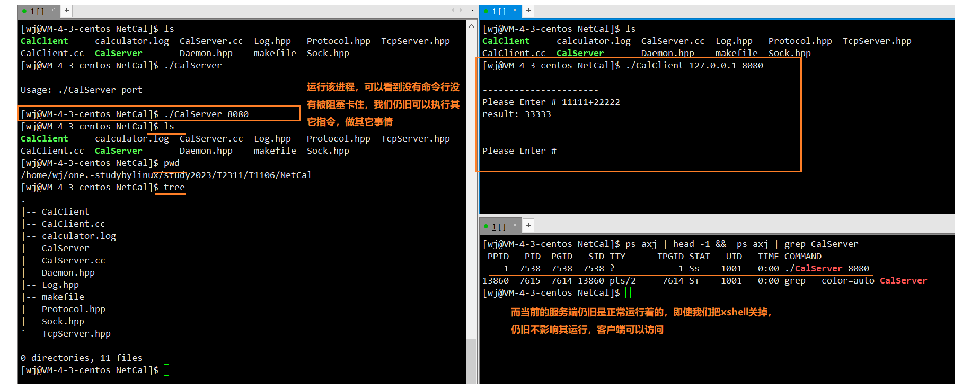Click the "./CalClient 127.0.0.1 8080" command
The height and width of the screenshot is (389, 980).
694,65
